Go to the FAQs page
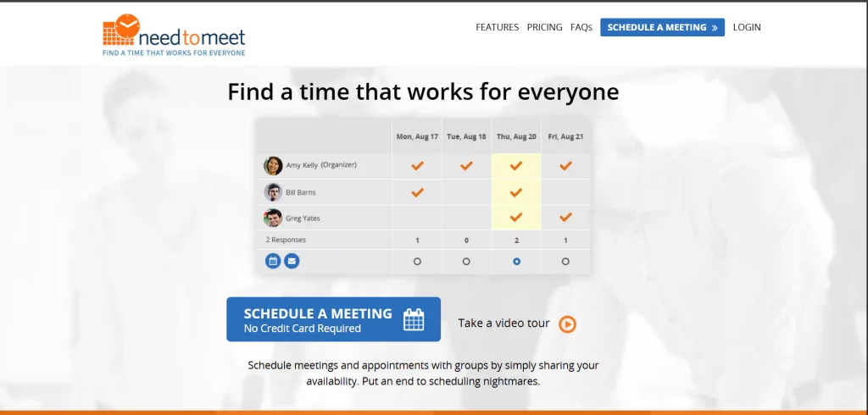The width and height of the screenshot is (868, 415). [x=581, y=27]
